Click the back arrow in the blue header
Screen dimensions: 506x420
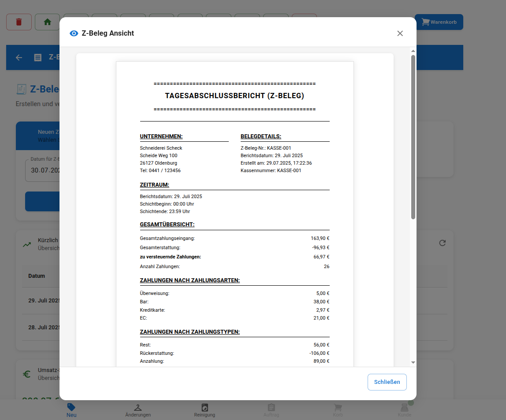19,57
